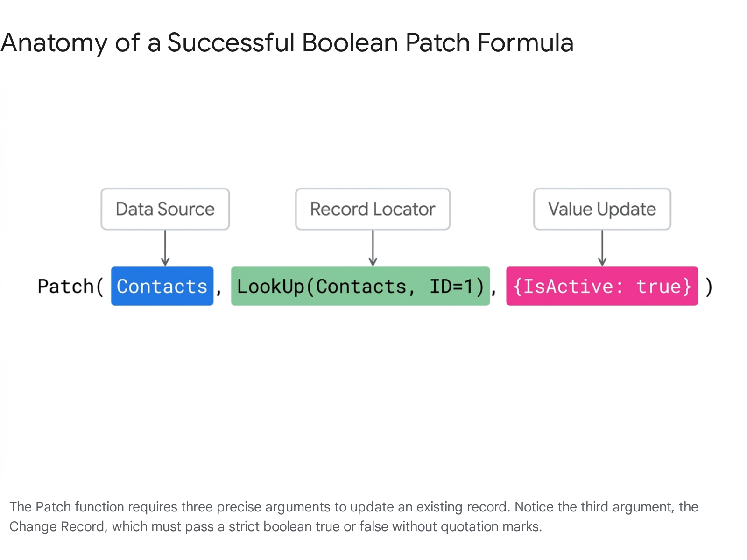This screenshot has height=560, width=747.
Task: Click the arrow beneath Record Locator label
Action: click(373, 248)
